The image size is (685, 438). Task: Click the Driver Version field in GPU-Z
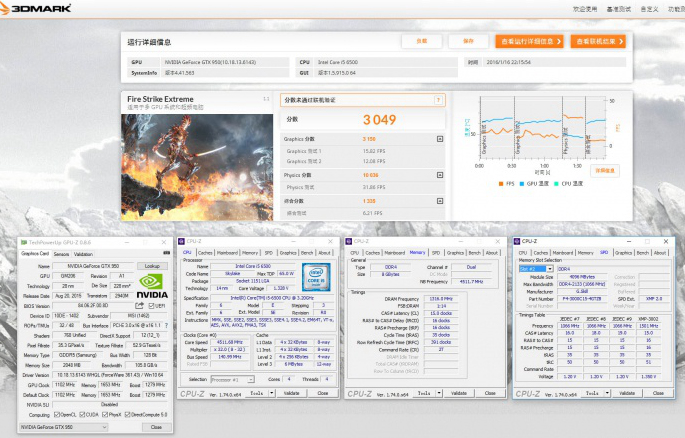[110, 375]
